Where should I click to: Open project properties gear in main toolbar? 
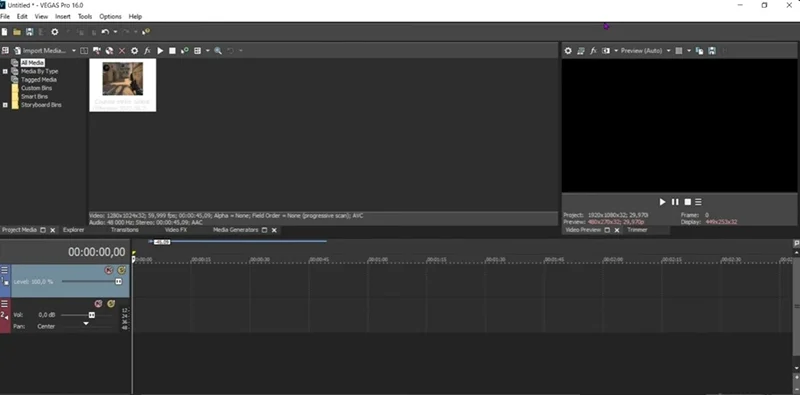pos(55,32)
